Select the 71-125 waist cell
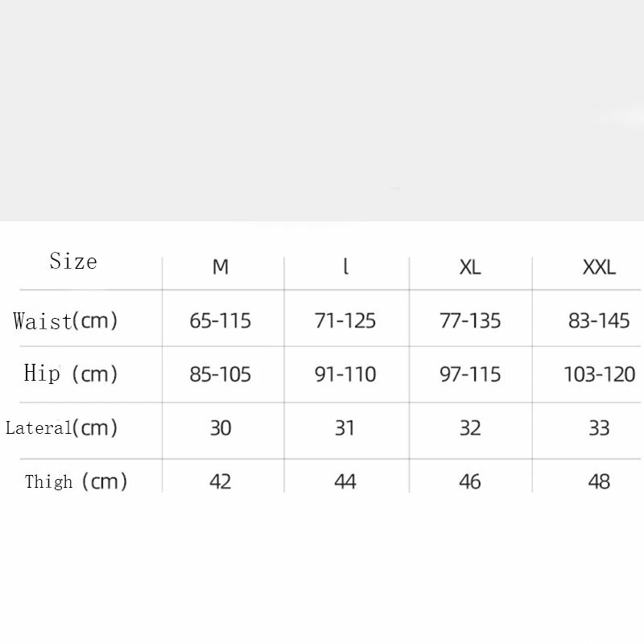The height and width of the screenshot is (644, 644). (x=345, y=320)
